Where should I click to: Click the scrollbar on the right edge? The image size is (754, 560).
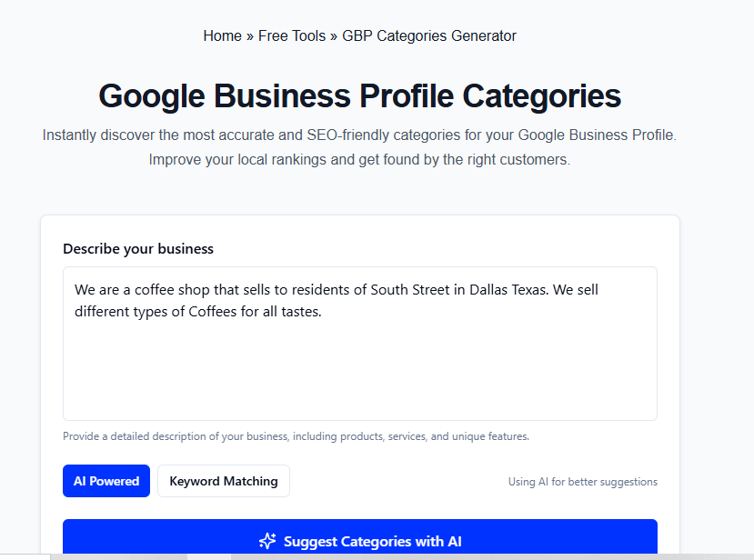749,273
